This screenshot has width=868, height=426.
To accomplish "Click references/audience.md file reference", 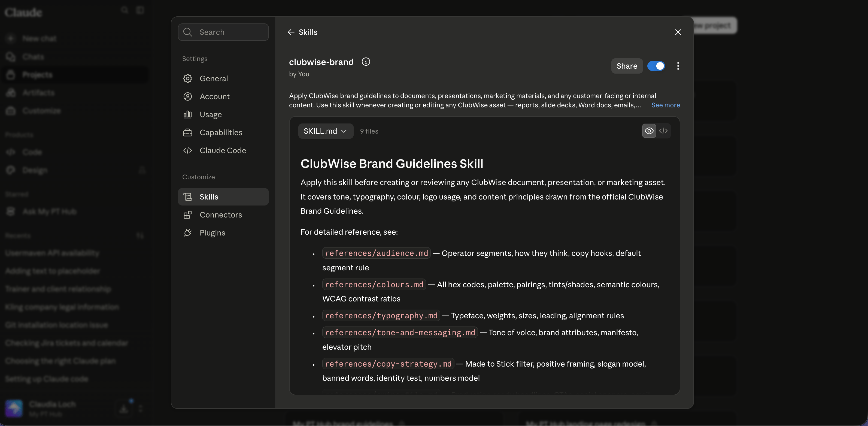I will 377,253.
